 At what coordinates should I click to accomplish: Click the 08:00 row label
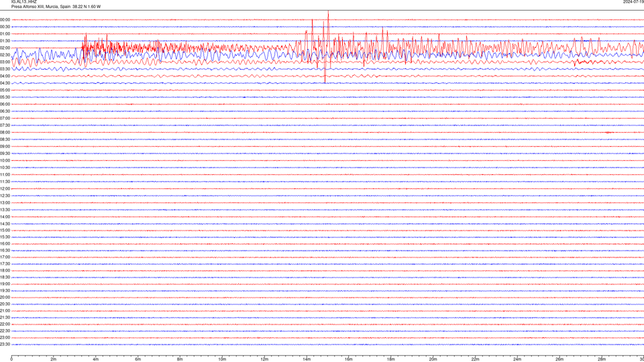click(x=5, y=132)
